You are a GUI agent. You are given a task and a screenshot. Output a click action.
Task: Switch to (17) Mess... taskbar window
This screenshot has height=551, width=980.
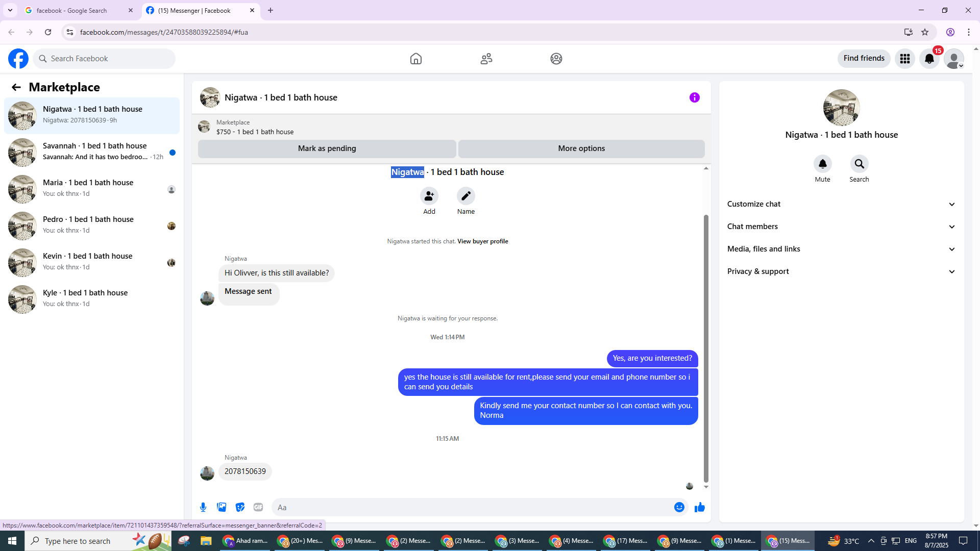pyautogui.click(x=626, y=541)
